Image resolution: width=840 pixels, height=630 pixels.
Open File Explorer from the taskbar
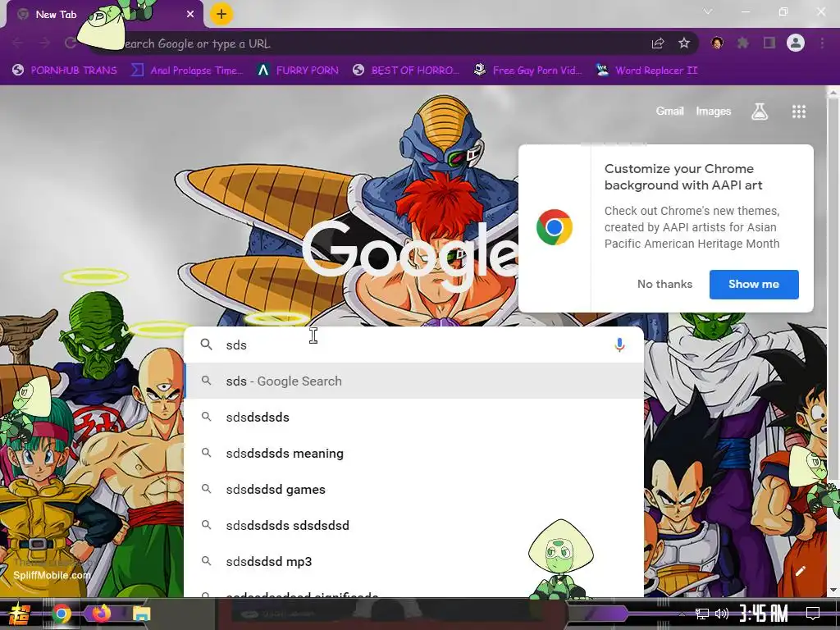point(141,614)
